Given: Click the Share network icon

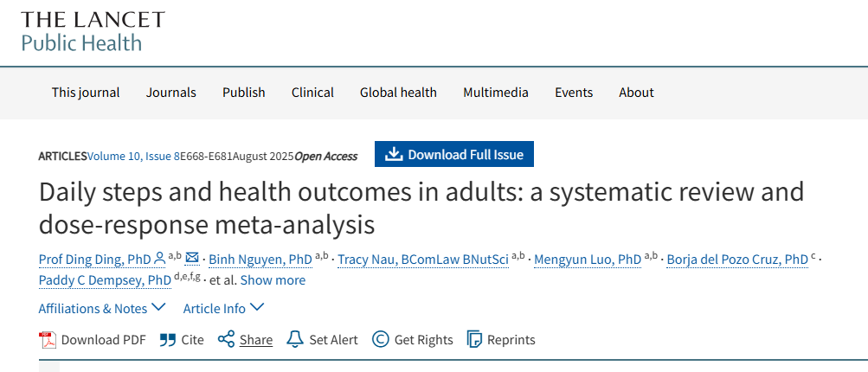Looking at the screenshot, I should point(226,339).
